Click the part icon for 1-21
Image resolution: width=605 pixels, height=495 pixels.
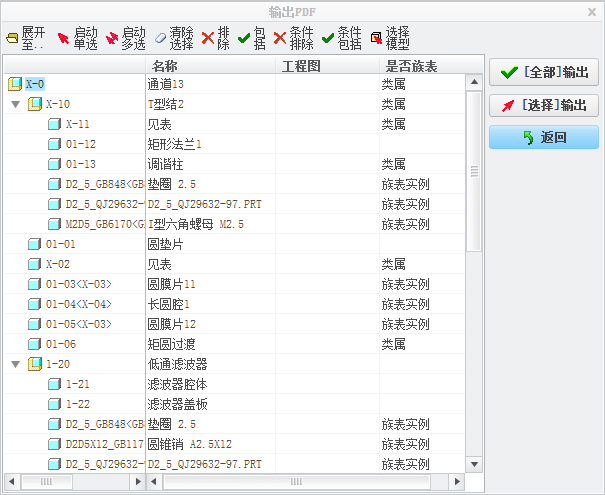pyautogui.click(x=54, y=384)
